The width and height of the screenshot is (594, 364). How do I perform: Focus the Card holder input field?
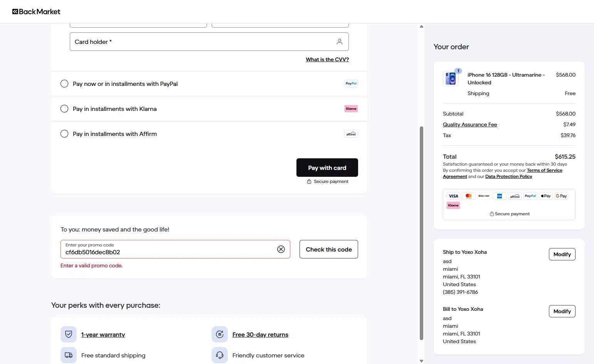tap(209, 42)
